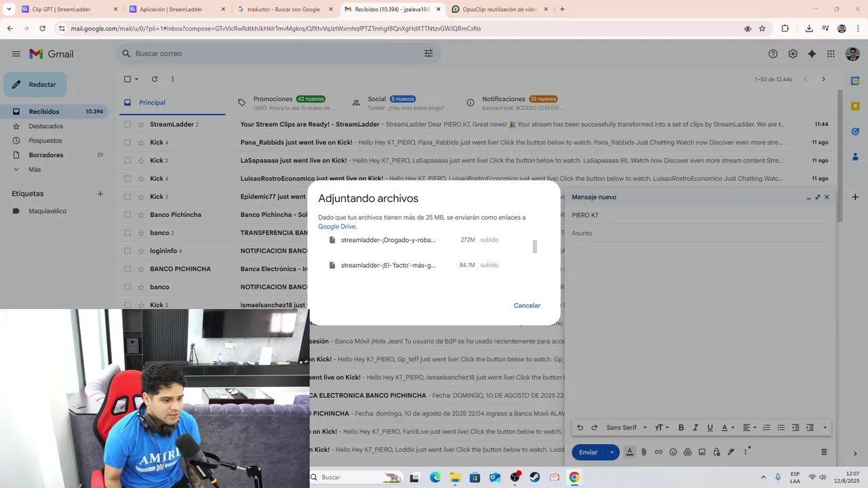Screen dimensions: 868x488
Task: Insert an emoji in compose
Action: [673, 452]
